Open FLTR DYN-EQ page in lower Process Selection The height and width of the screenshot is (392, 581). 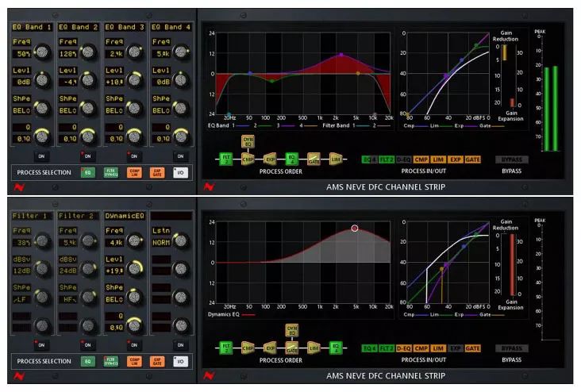click(111, 361)
